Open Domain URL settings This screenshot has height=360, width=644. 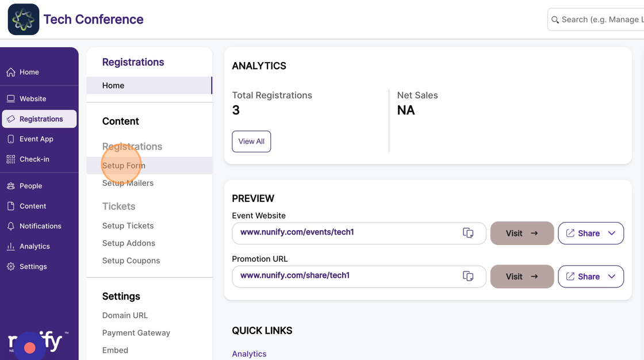(x=125, y=315)
